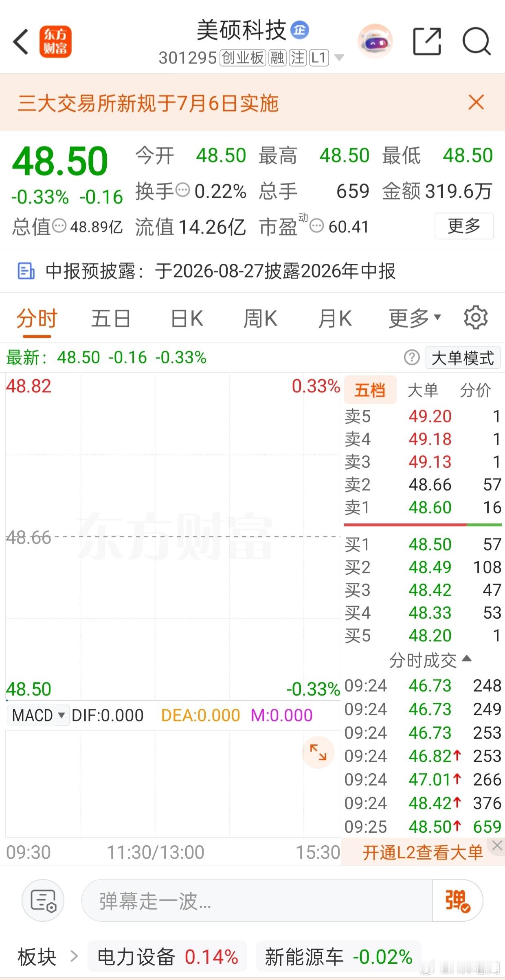Tap the orange 弹 send icon
This screenshot has width=505, height=980.
coord(458,900)
